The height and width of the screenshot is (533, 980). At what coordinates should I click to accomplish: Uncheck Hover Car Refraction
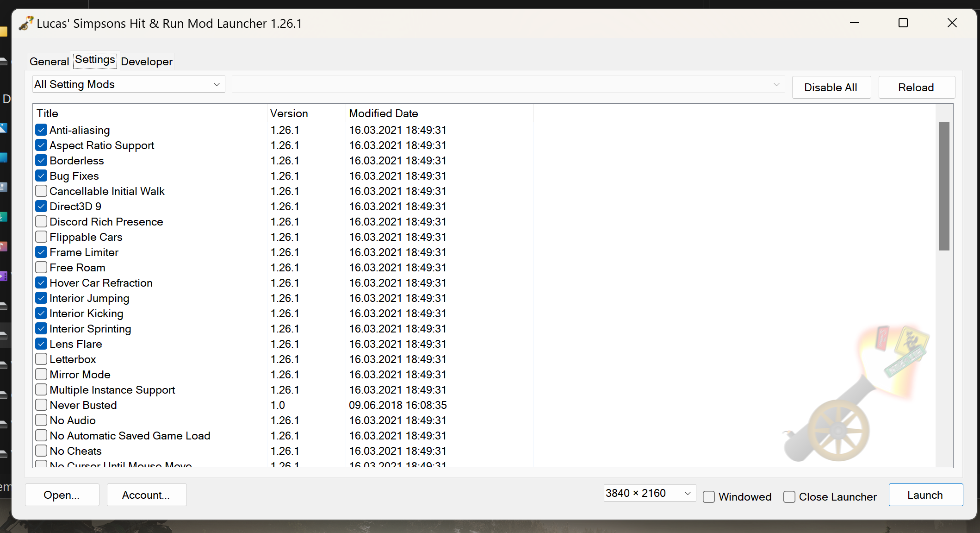[x=41, y=283]
